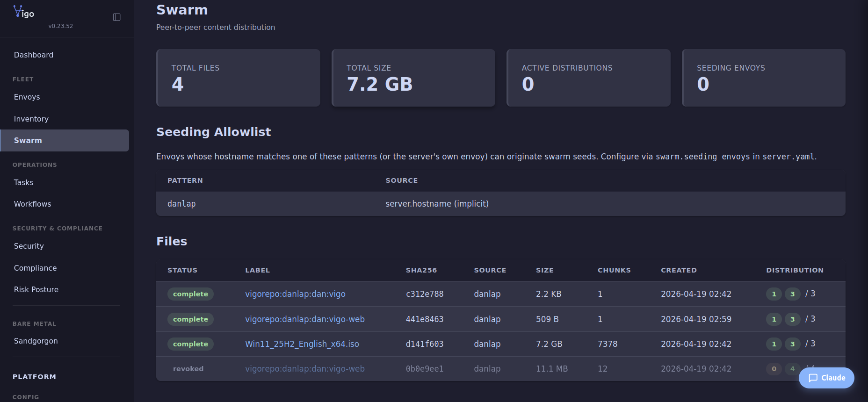Open Tasks under Operations
The height and width of the screenshot is (402, 868).
[24, 183]
